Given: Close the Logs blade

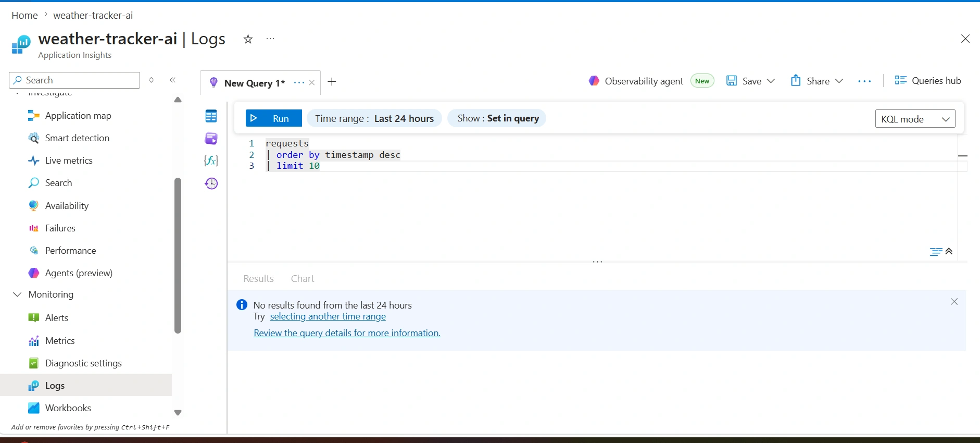Looking at the screenshot, I should tap(965, 39).
